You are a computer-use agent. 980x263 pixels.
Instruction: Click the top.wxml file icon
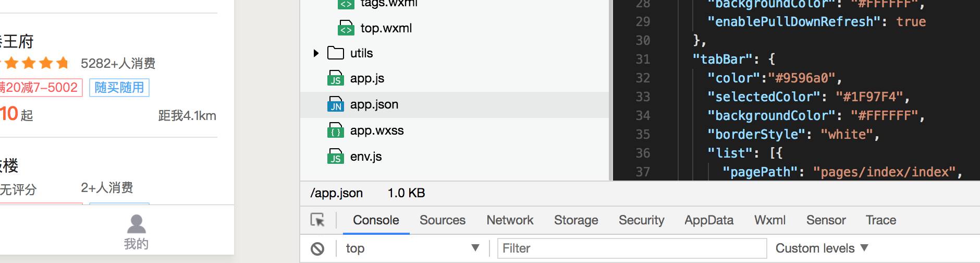tap(346, 28)
